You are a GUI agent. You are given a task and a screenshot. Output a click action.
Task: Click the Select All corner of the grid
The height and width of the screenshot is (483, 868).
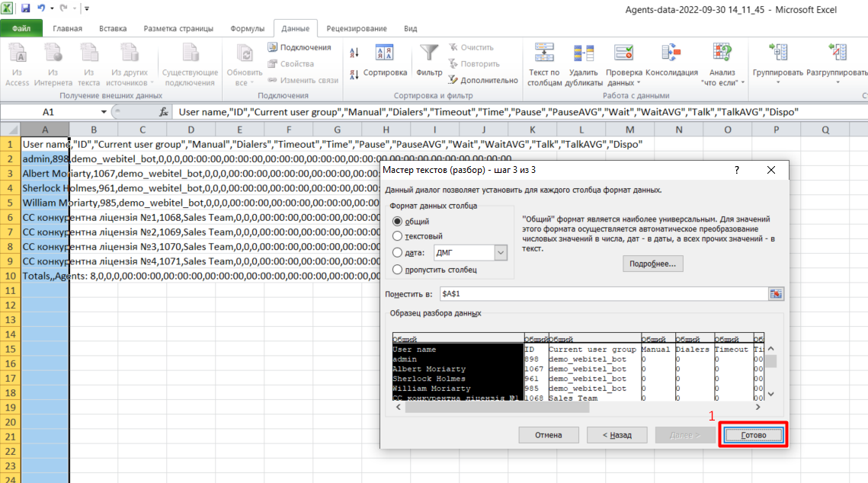pyautogui.click(x=10, y=130)
